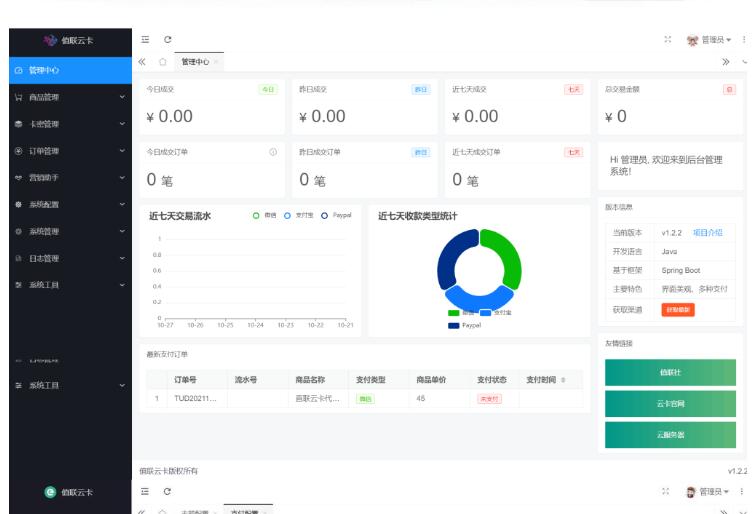754x514 pixels.
Task: Open 项目介绍 link in version info
Action: click(x=707, y=233)
